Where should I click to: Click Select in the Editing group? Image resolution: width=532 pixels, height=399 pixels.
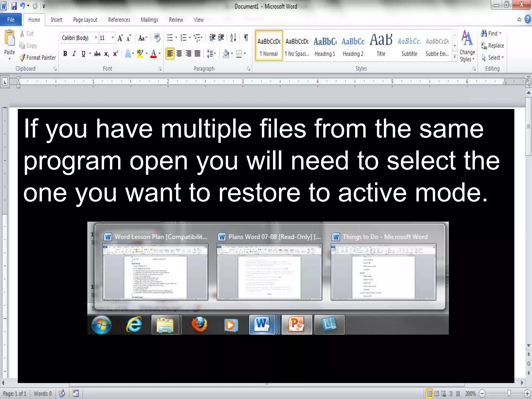point(493,57)
